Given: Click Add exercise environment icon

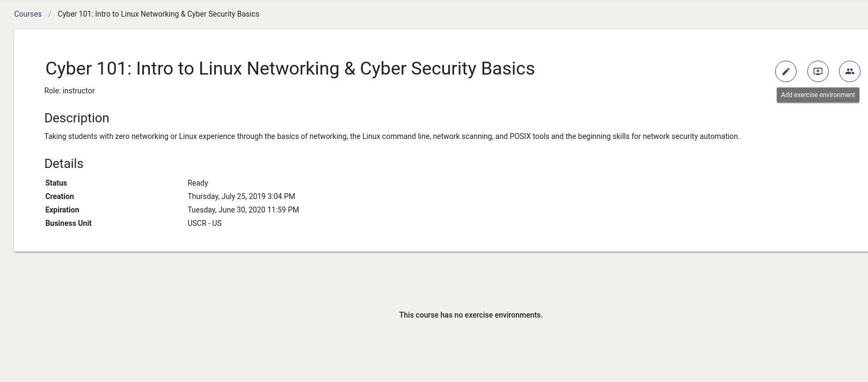Looking at the screenshot, I should [x=818, y=71].
